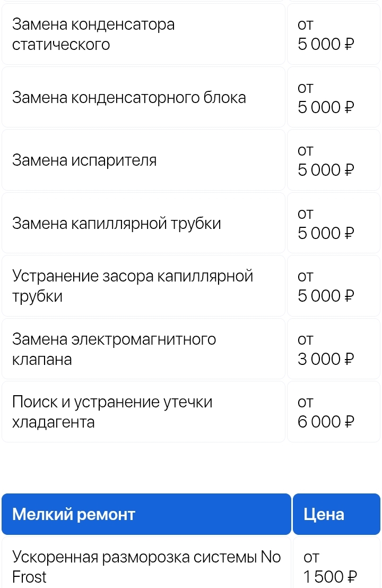382x588 pixels.
Task: Click the price cell for 'Замена конденсаторного блока'
Action: [x=333, y=98]
